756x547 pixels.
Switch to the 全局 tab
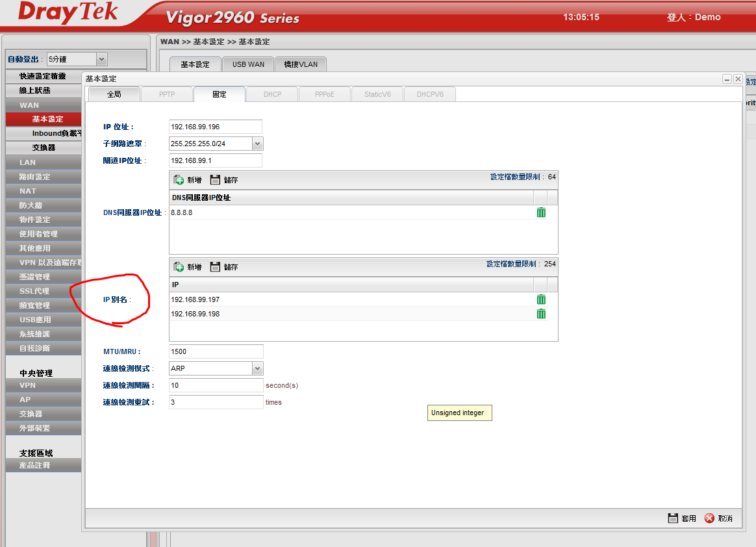pos(114,94)
